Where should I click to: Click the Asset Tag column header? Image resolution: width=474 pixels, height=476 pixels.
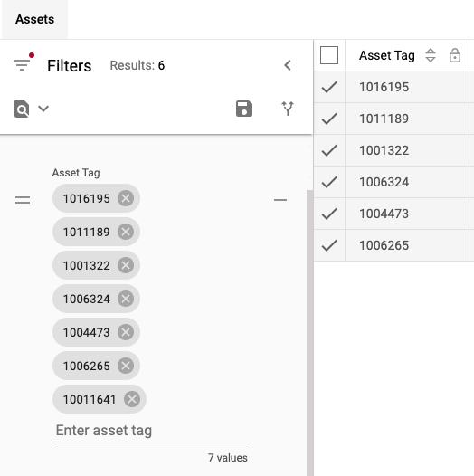[x=387, y=55]
